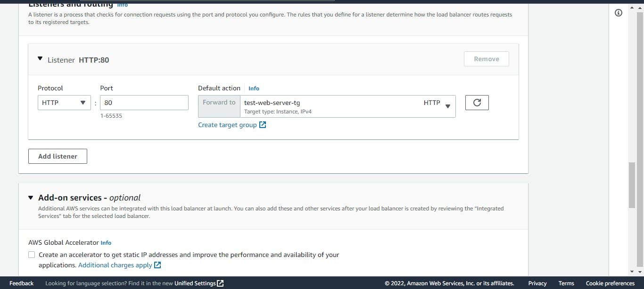Open Info link next to AWS Global Accelerator
Image resolution: width=644 pixels, height=289 pixels.
click(106, 243)
